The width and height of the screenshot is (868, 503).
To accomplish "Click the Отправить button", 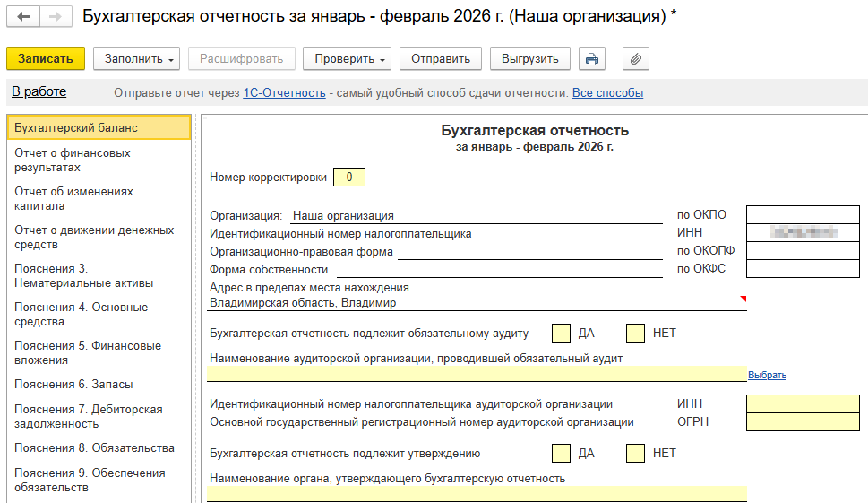I will [x=440, y=58].
